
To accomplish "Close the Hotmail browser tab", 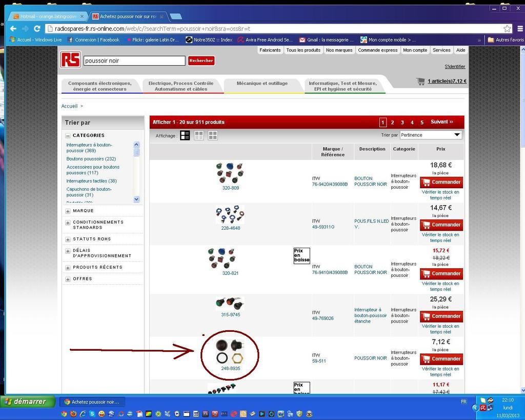I will [x=82, y=16].
